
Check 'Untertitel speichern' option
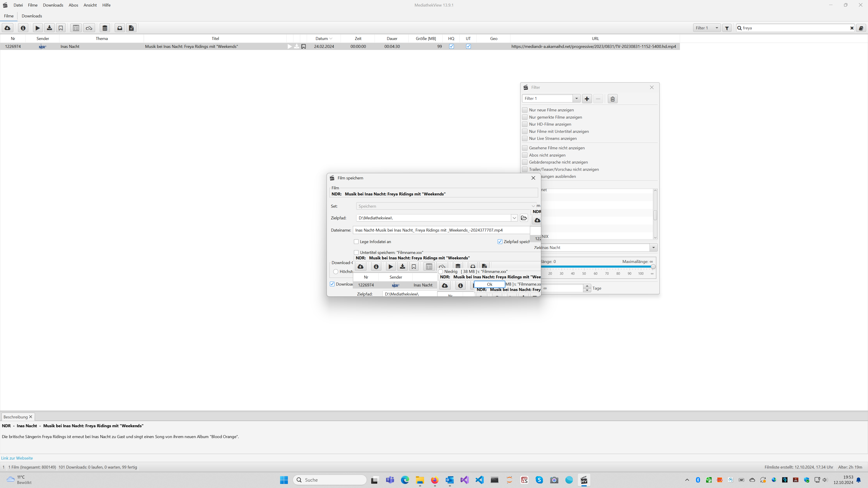356,252
